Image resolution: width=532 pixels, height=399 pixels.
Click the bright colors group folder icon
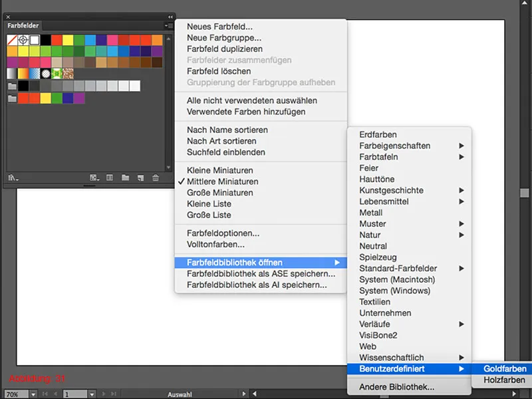point(12,98)
